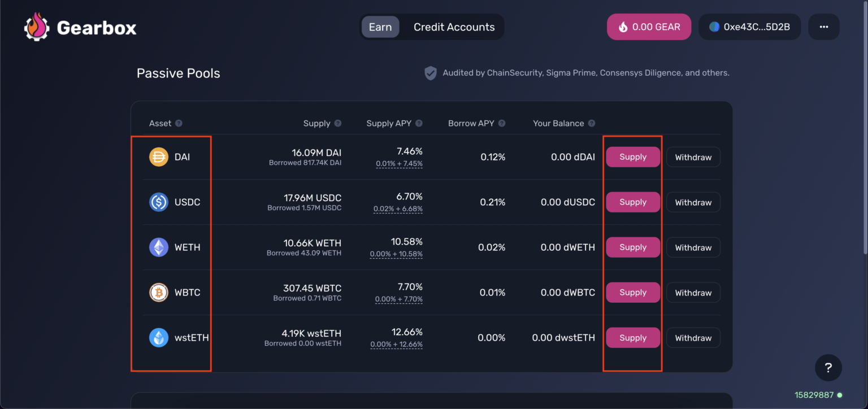The image size is (868, 409).
Task: Click the 0.00 GEAR balance button
Action: pyautogui.click(x=649, y=27)
